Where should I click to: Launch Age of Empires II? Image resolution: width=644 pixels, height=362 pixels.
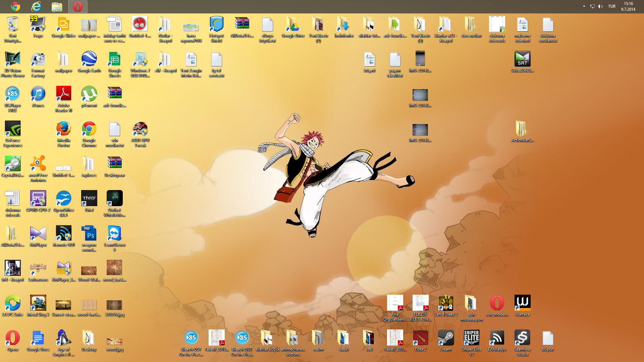(x=64, y=343)
